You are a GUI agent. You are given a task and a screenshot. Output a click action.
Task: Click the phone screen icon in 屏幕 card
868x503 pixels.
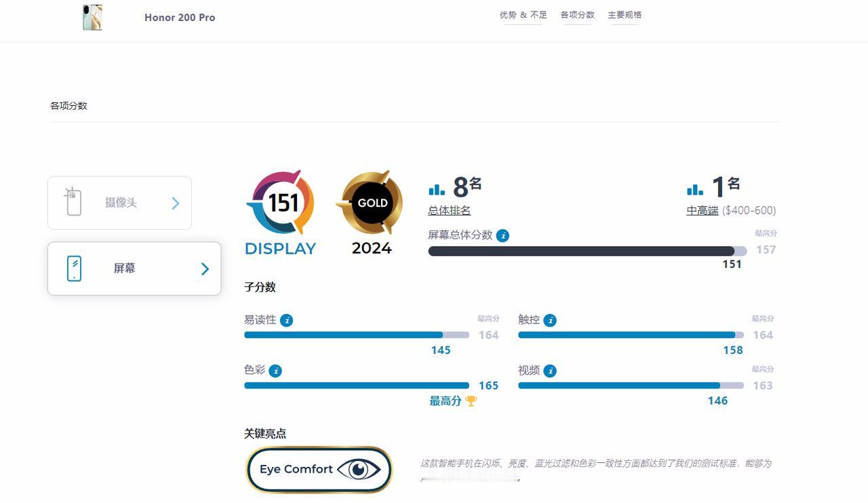(75, 268)
